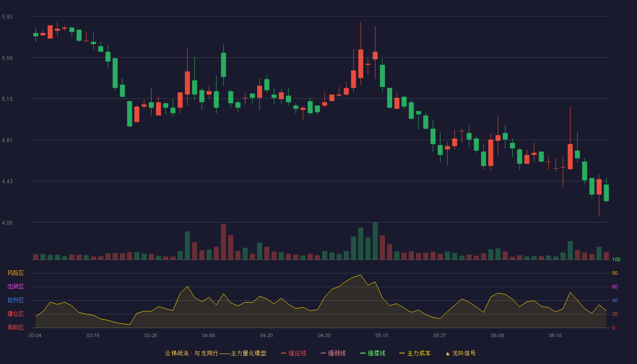
Task: Click the green 100 indicator scale value
Action: coord(616,260)
